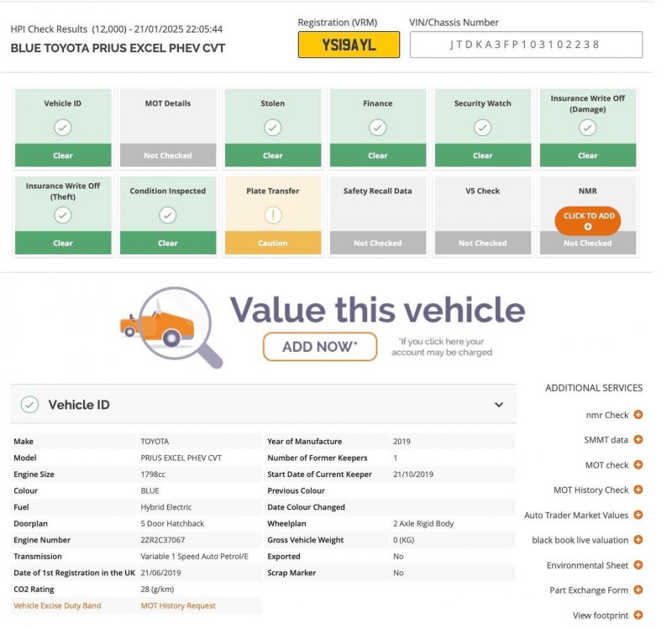
Task: Click the Plate Transfer Caution bar
Action: point(272,243)
